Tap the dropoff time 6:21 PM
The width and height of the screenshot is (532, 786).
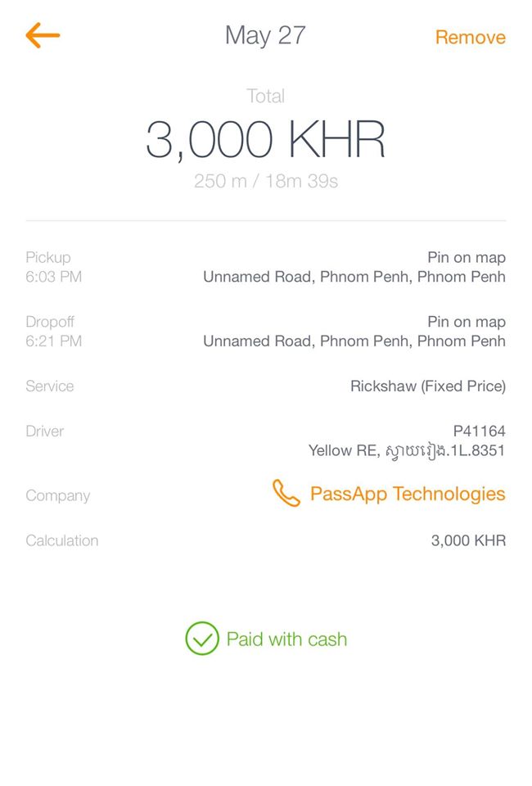tap(53, 341)
